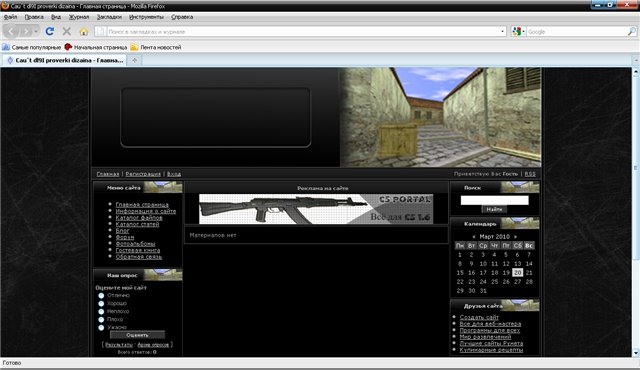Open 'Каталог файлов' in the site menu

[x=139, y=218]
